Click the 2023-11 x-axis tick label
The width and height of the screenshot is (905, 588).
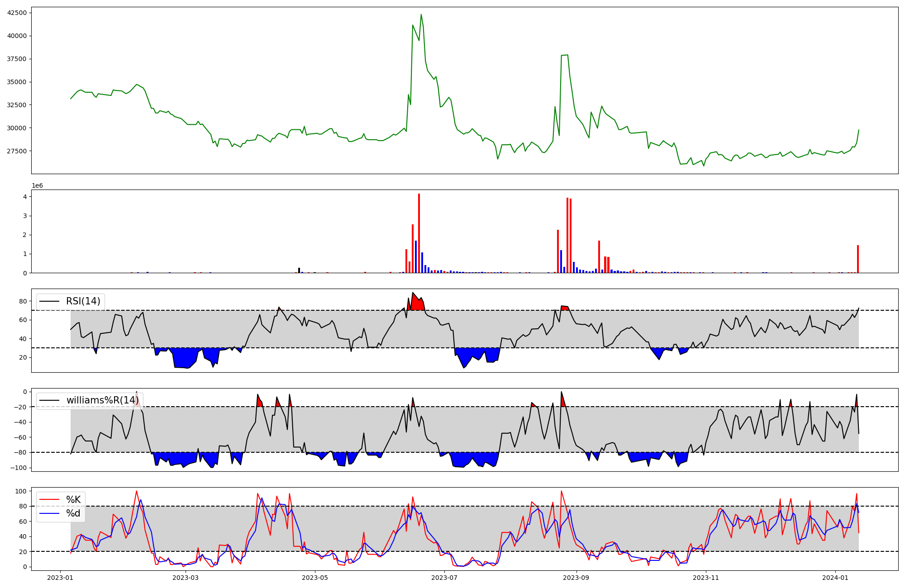click(x=705, y=578)
